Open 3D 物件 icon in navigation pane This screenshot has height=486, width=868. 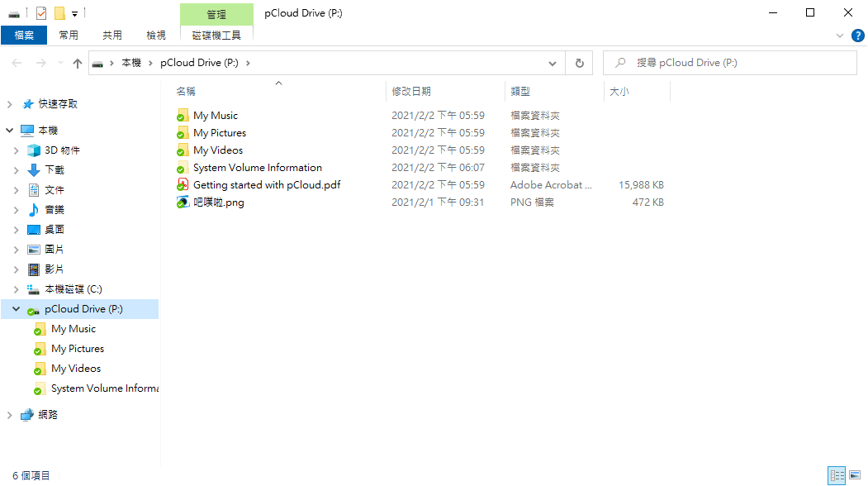click(x=34, y=150)
